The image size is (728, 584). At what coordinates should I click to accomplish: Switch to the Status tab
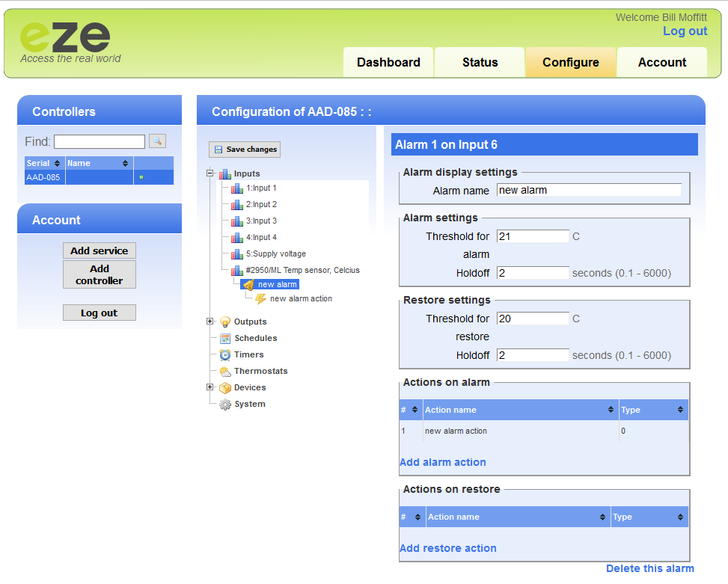point(480,63)
